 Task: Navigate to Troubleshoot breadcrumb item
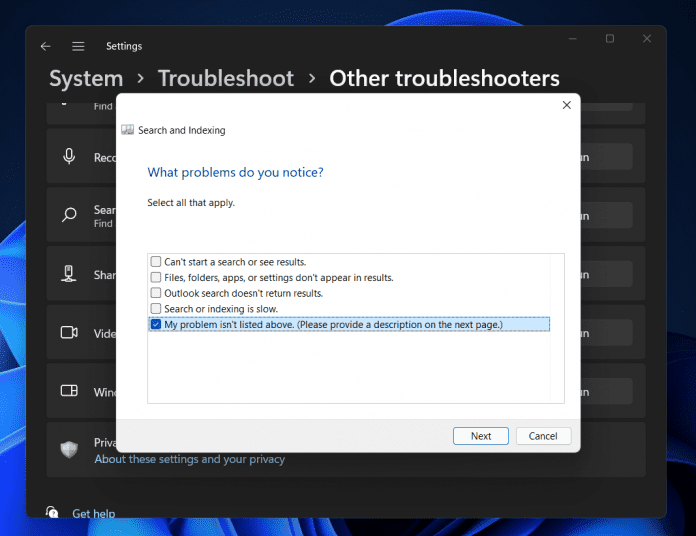(226, 78)
